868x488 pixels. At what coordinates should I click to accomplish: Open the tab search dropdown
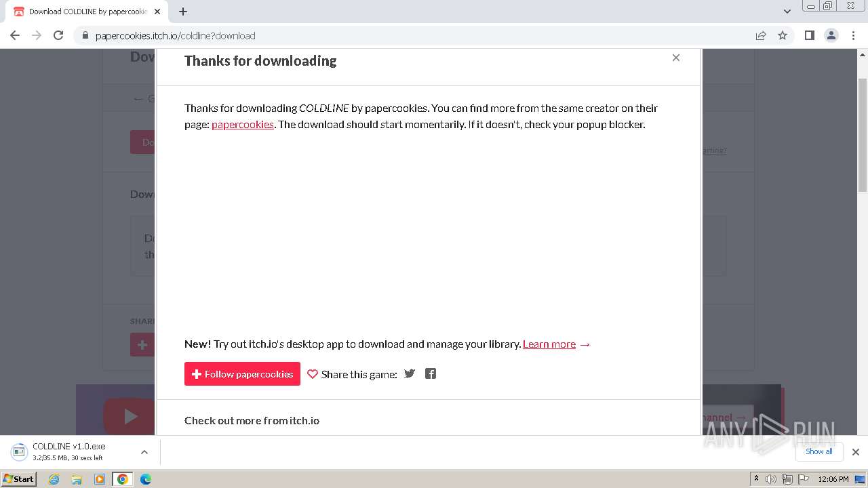pos(787,12)
